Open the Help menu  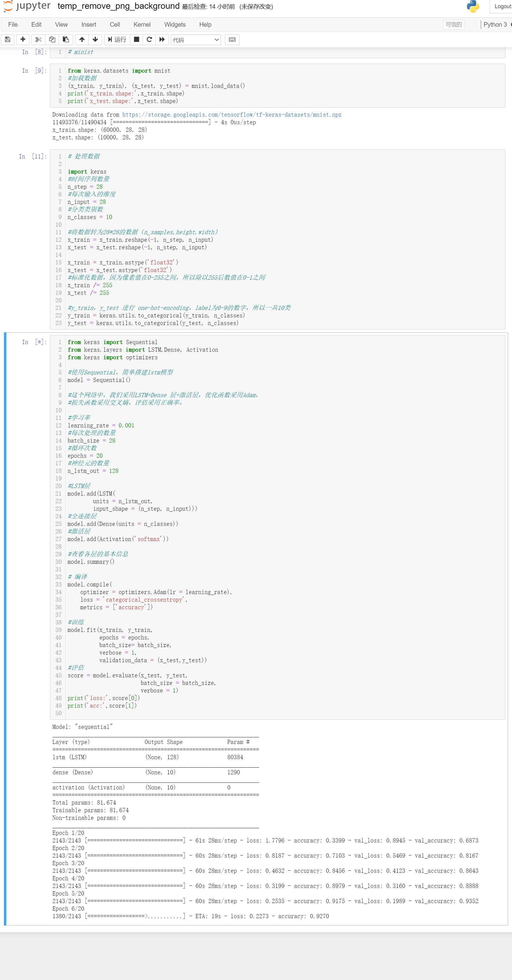[x=205, y=24]
